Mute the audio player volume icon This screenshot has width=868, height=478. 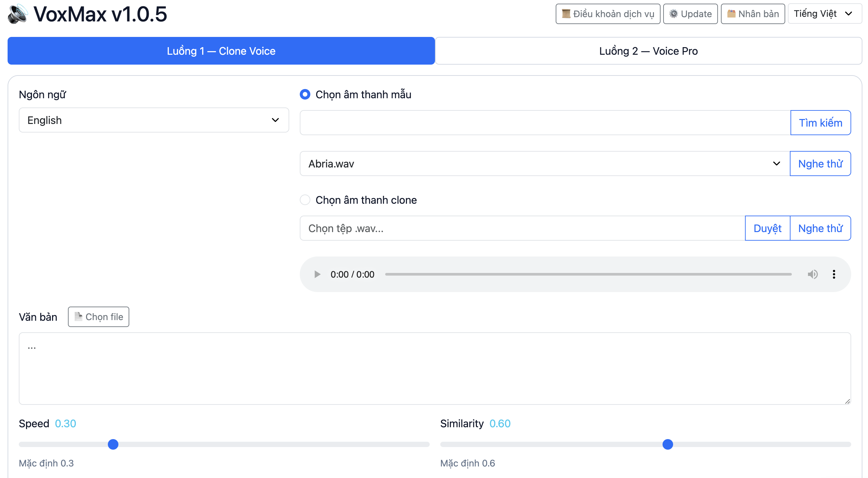[x=812, y=275]
